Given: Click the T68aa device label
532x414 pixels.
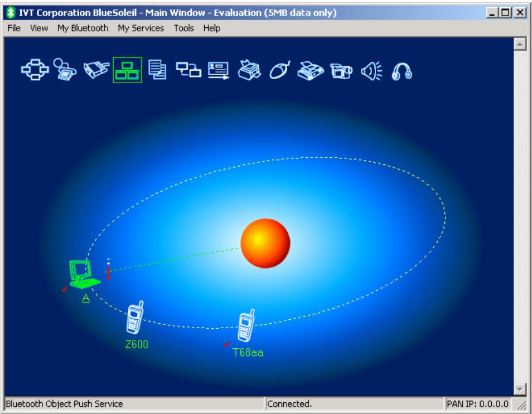Looking at the screenshot, I should pos(248,353).
